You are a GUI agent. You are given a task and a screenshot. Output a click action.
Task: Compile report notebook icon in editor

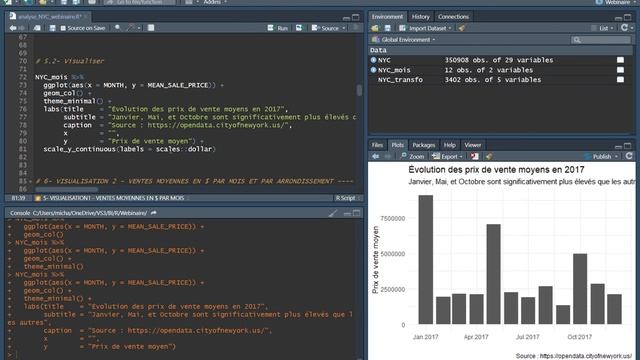click(151, 28)
